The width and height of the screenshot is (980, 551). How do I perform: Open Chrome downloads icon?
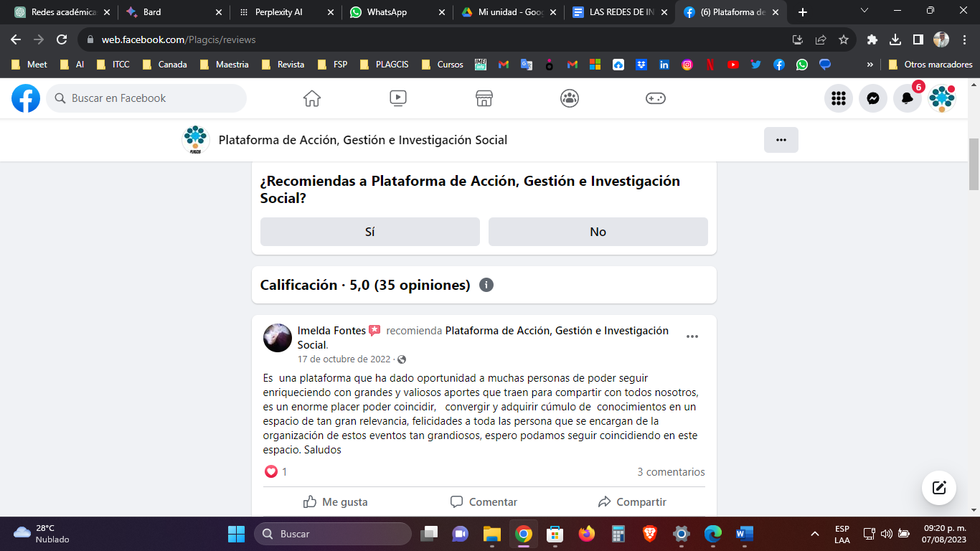tap(895, 39)
